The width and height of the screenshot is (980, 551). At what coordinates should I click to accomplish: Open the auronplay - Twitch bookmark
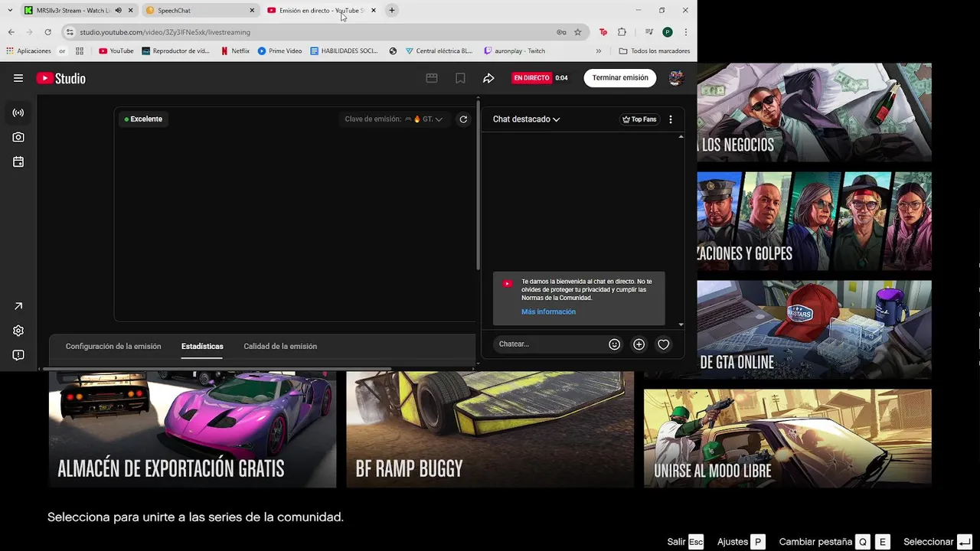(514, 51)
